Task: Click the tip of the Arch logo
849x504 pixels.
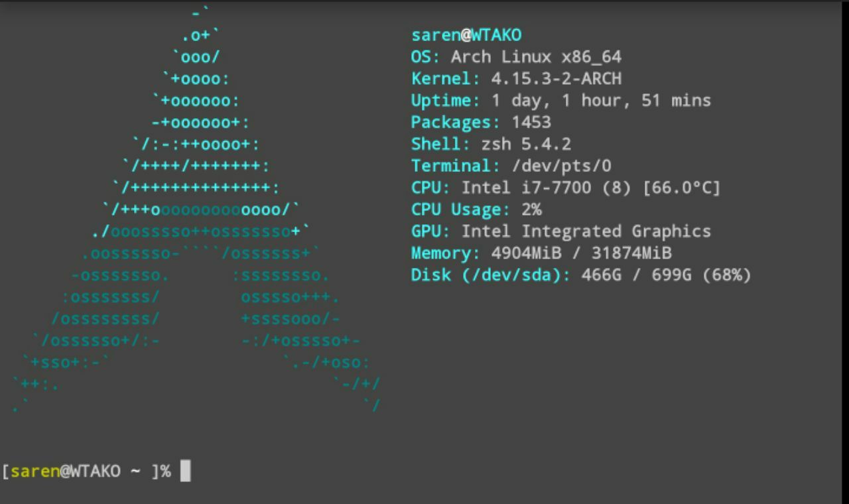Action: click(x=200, y=11)
